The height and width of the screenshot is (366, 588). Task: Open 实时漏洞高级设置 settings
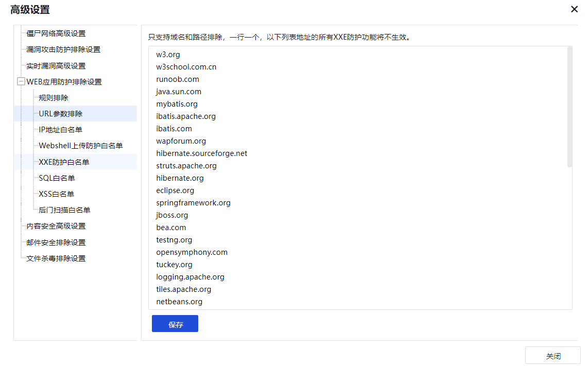[56, 66]
